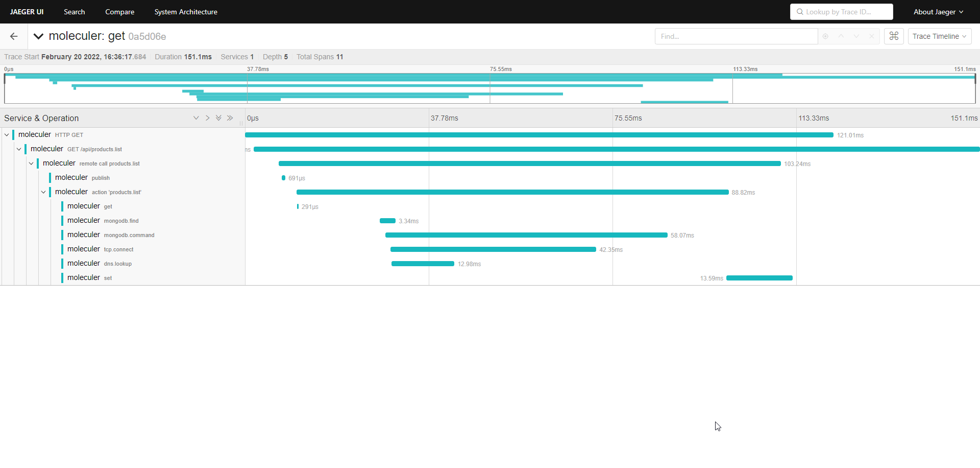Open About Jaeger menu
This screenshot has width=980, height=468.
click(938, 12)
